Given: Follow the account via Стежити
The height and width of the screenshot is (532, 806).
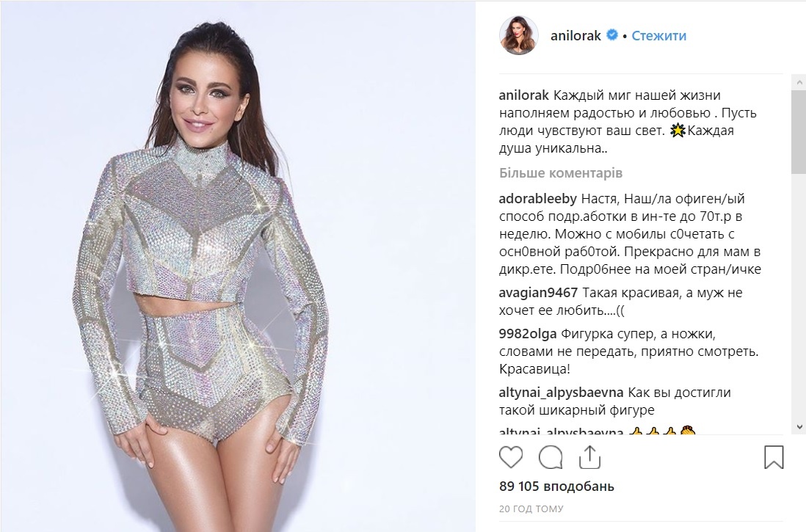Looking at the screenshot, I should click(x=658, y=35).
